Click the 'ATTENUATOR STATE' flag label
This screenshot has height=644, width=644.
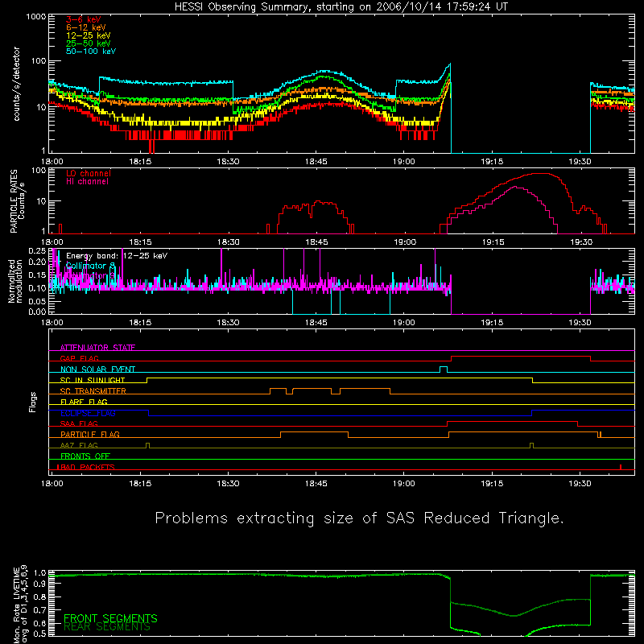tap(97, 348)
